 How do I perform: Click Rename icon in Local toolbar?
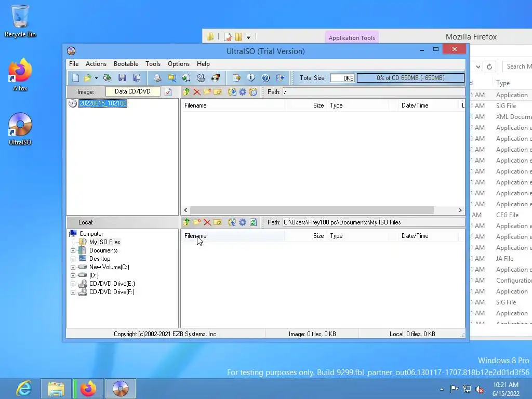tap(218, 222)
